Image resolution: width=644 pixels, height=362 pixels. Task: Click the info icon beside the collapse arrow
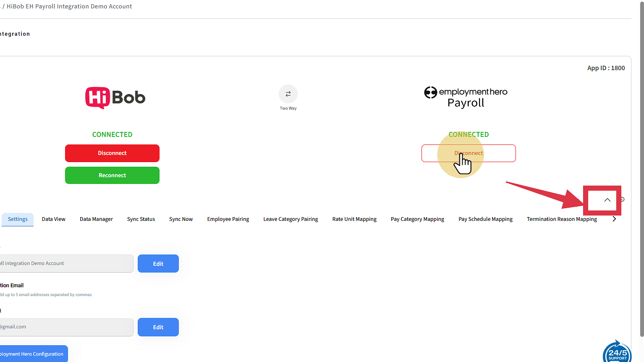(623, 199)
